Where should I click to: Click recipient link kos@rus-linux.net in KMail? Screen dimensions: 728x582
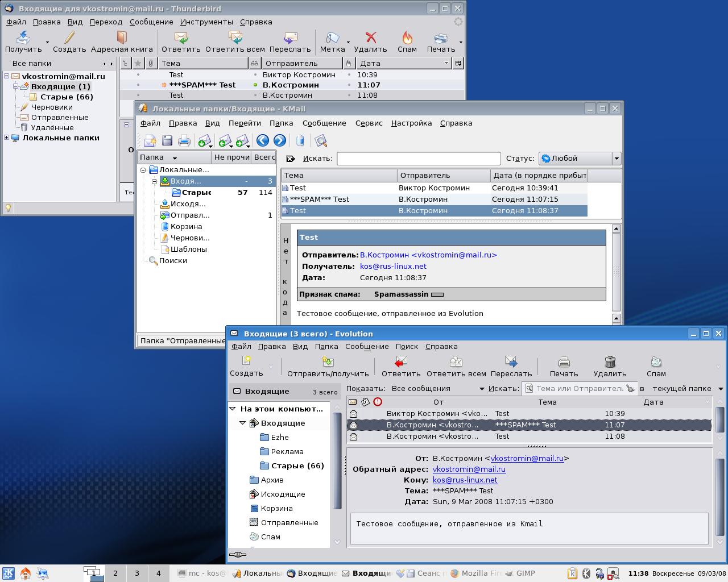(x=393, y=267)
